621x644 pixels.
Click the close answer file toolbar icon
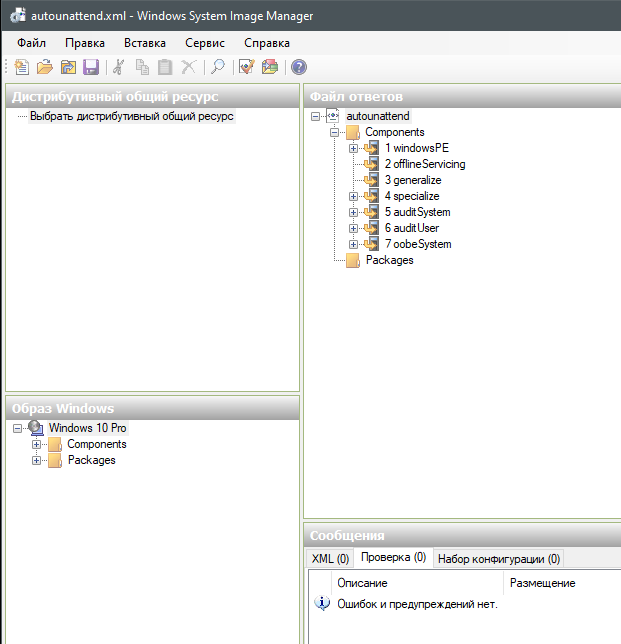coord(68,67)
